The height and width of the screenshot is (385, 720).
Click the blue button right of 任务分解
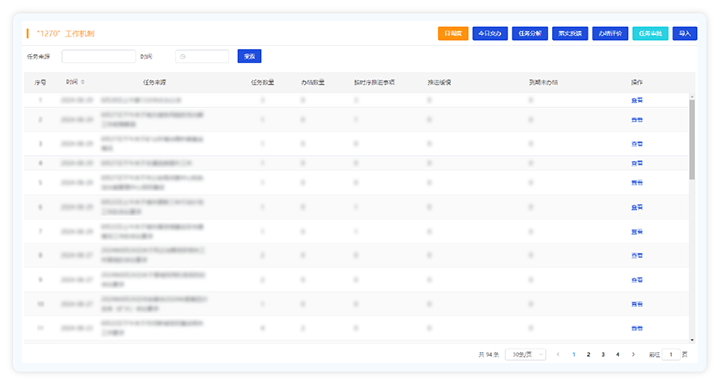570,34
